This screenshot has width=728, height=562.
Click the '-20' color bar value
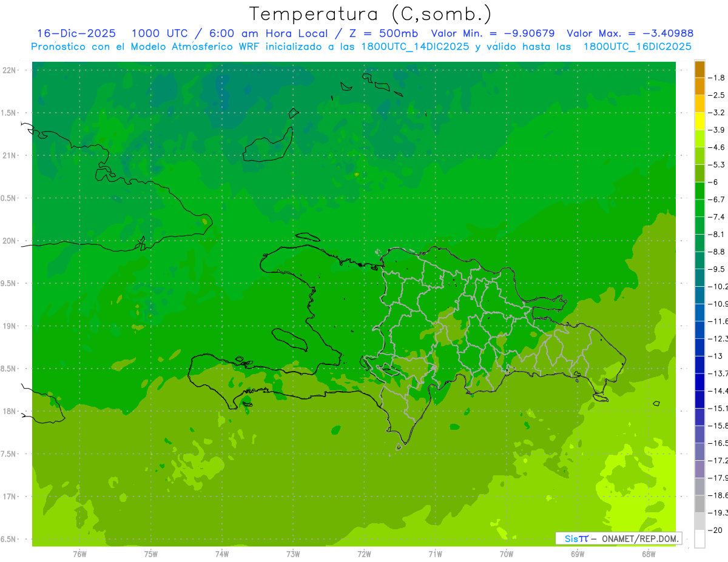click(716, 530)
